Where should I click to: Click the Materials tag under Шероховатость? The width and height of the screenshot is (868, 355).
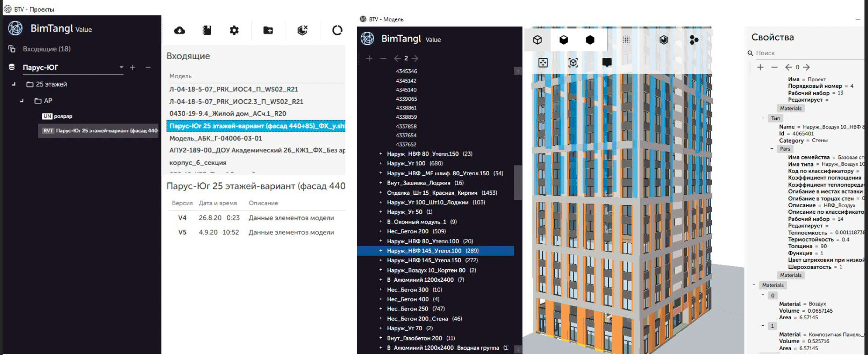[791, 275]
